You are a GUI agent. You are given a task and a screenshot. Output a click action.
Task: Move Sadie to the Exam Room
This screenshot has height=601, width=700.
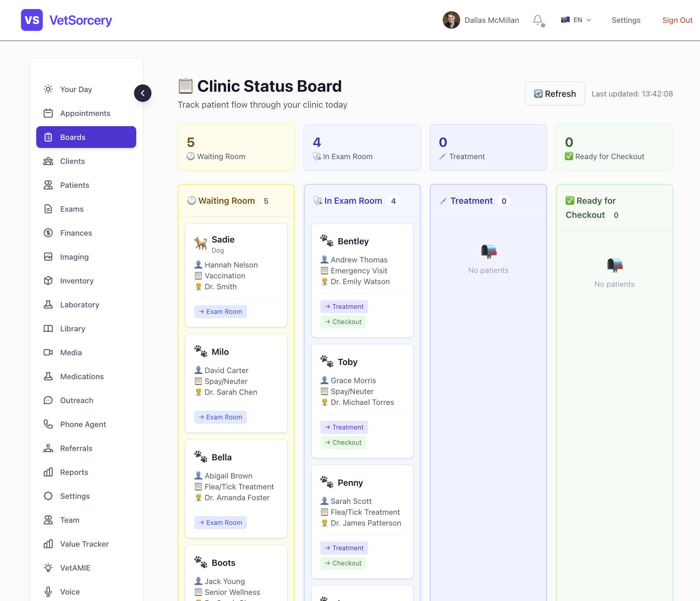pos(220,312)
